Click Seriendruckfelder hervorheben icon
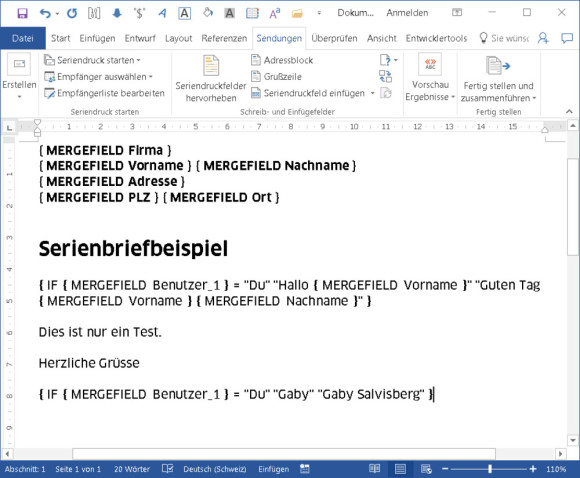 pyautogui.click(x=211, y=65)
